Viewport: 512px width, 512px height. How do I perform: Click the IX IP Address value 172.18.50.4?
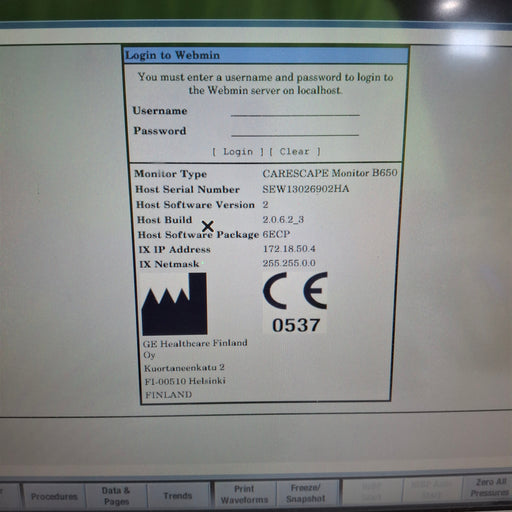tap(289, 249)
